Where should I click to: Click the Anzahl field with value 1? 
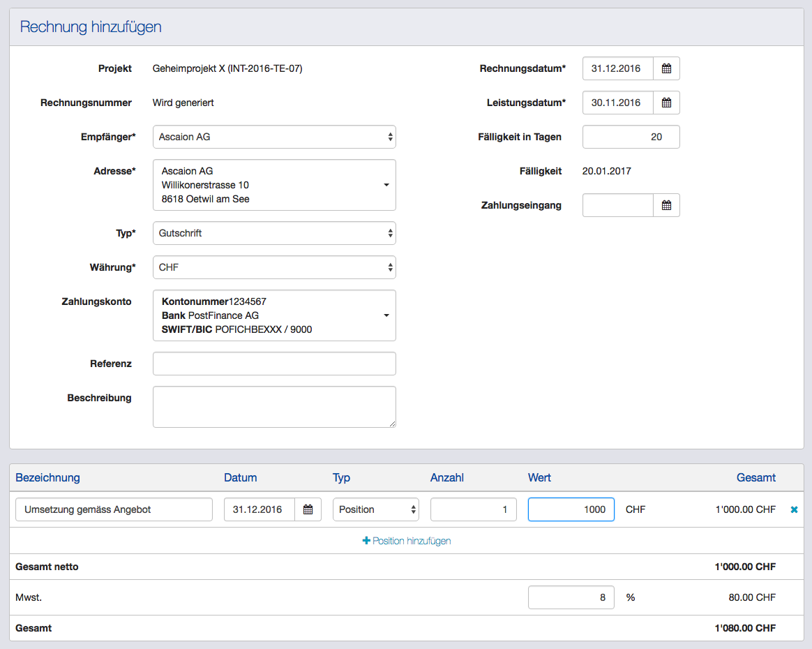click(x=474, y=509)
